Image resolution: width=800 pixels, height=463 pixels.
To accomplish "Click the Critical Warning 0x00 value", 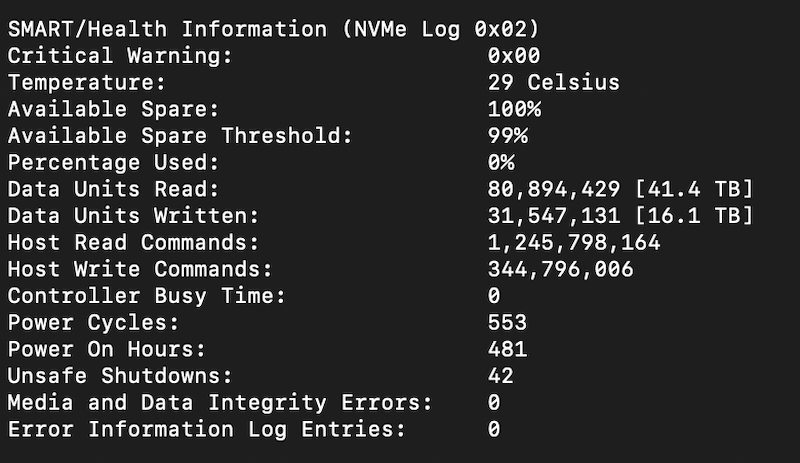I will click(x=514, y=56).
